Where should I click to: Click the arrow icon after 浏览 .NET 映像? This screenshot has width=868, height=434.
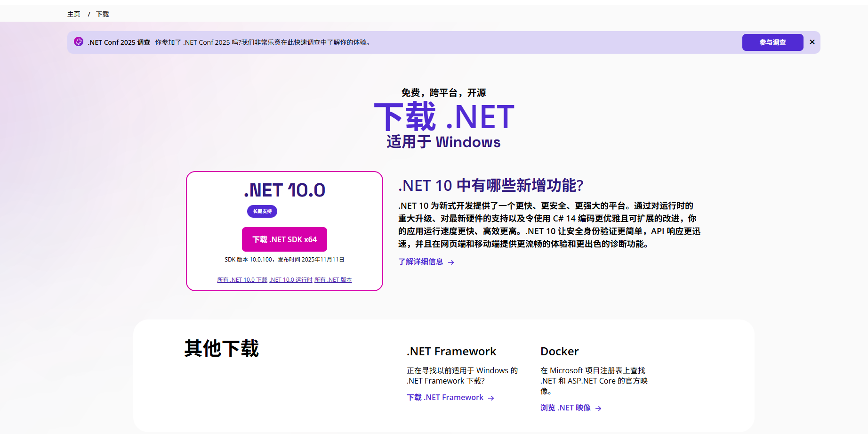coord(598,409)
